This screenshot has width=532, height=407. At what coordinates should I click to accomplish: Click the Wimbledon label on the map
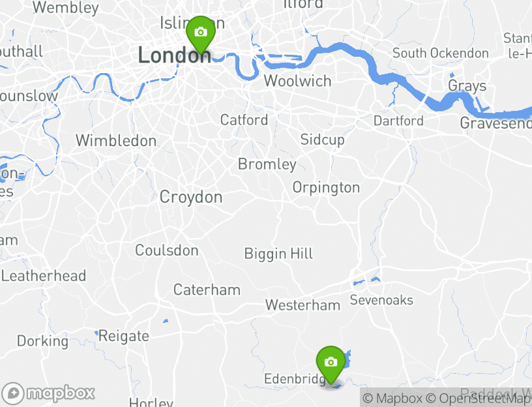pos(116,140)
